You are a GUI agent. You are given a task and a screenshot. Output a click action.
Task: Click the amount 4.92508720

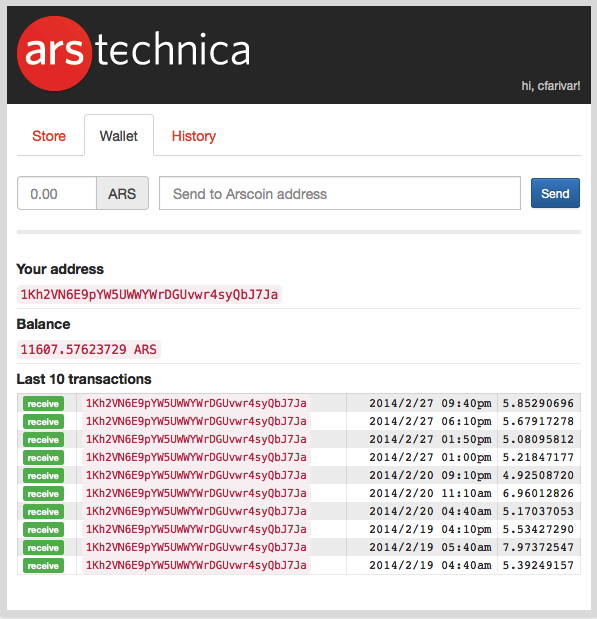point(538,475)
